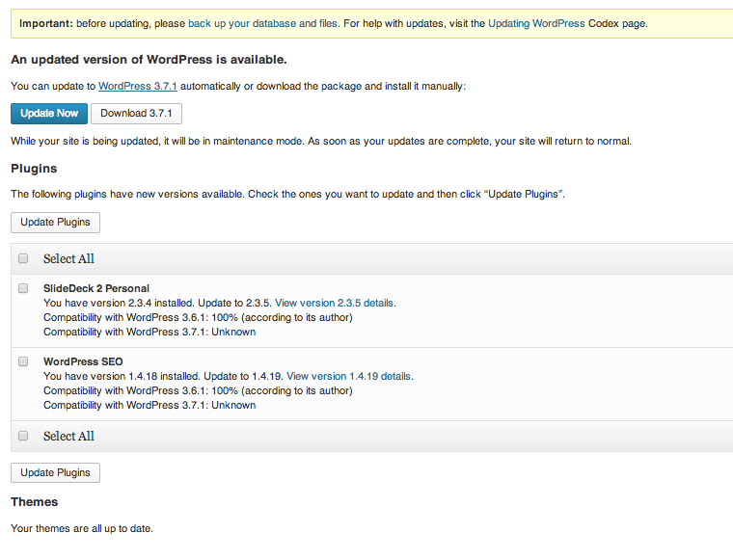Open the Updating WordPress Codex link
The image size is (733, 560).
[x=536, y=23]
